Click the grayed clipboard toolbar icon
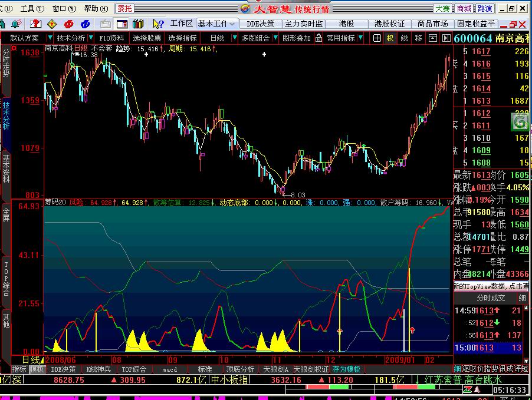The height and width of the screenshot is (400, 532). coord(106,24)
